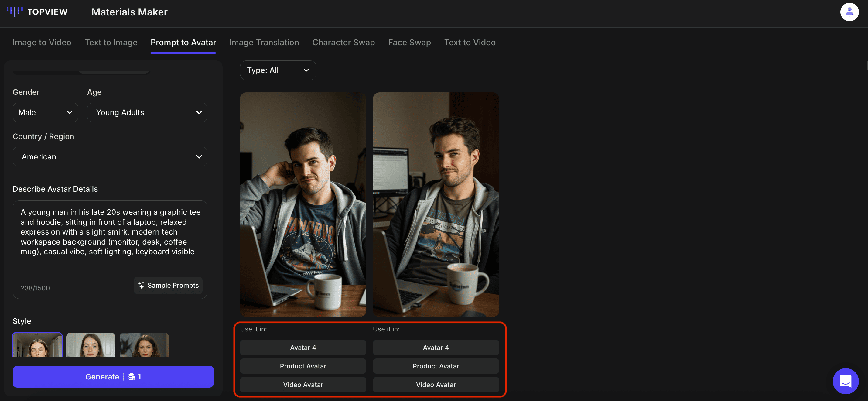Select the Text to Image tab

pos(111,43)
